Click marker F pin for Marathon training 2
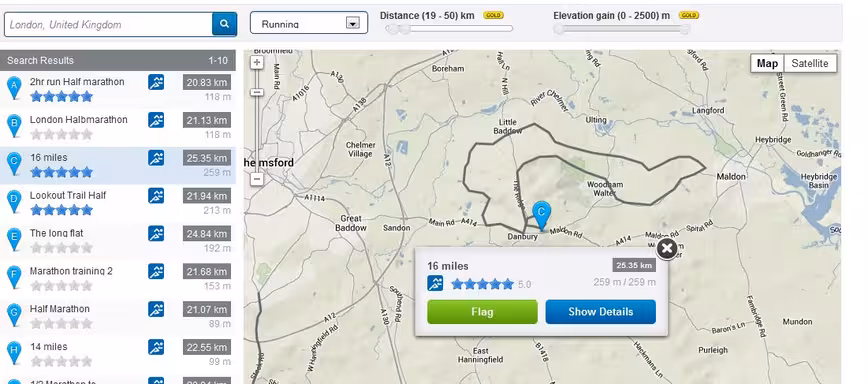The image size is (868, 384). pos(14,277)
